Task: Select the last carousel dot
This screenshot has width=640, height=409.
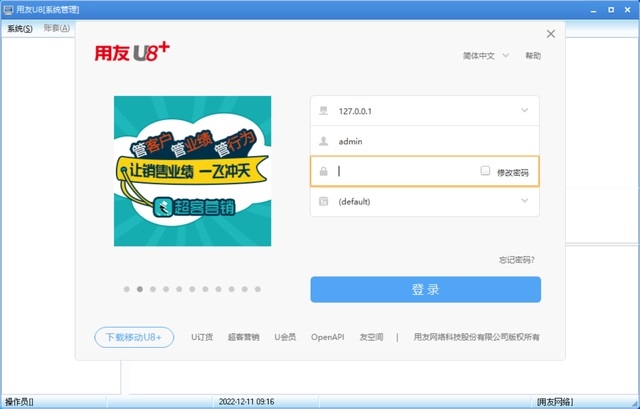Action: click(x=258, y=289)
